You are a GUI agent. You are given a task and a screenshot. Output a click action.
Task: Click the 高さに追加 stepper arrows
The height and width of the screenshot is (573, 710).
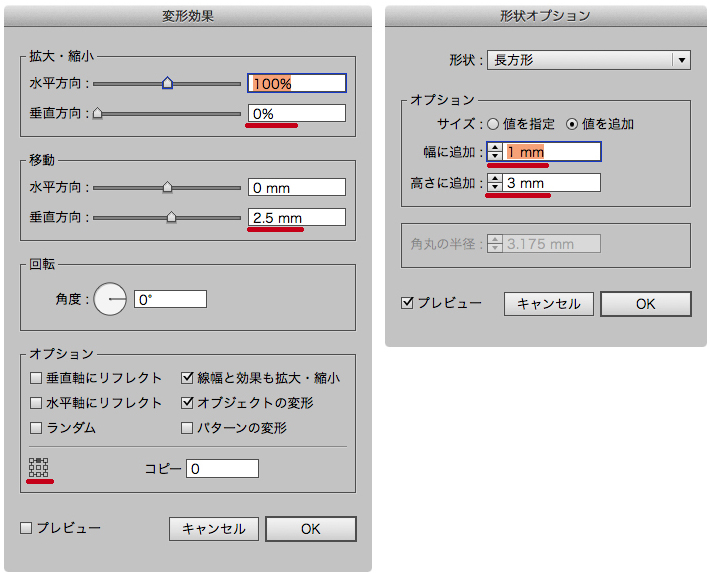coord(495,183)
